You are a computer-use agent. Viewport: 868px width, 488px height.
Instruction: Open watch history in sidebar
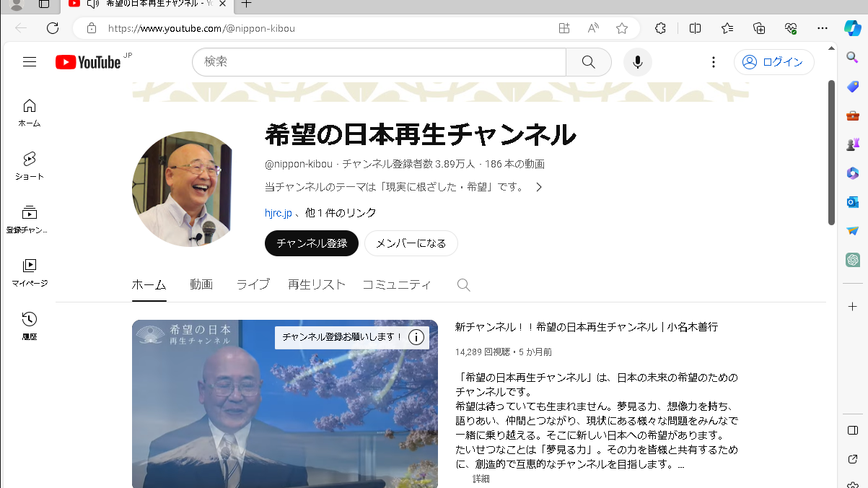(30, 326)
